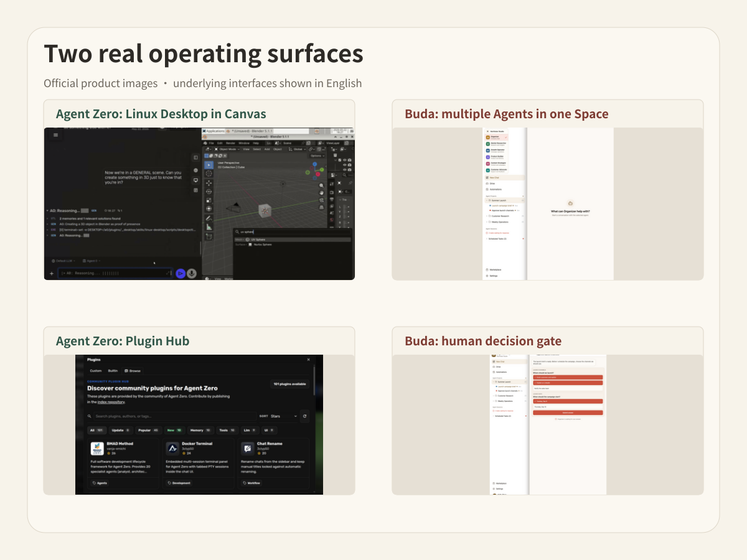747x560 pixels.
Task: Filter plugins by Tools
Action: pyautogui.click(x=227, y=431)
